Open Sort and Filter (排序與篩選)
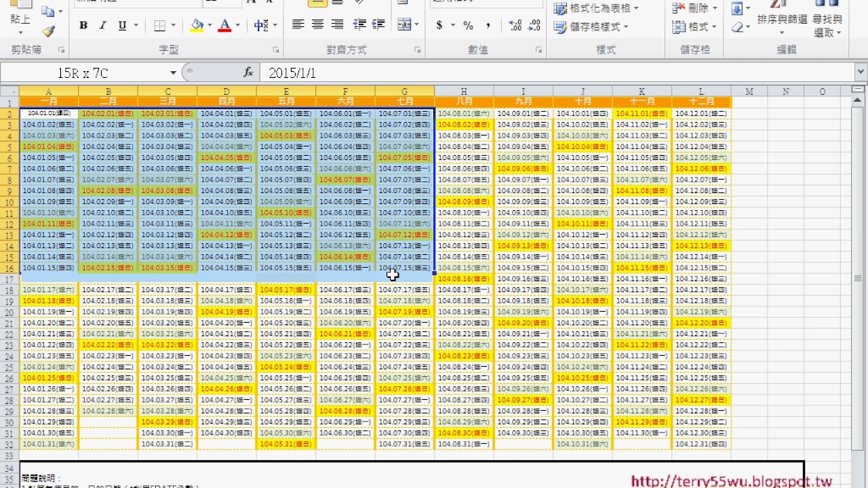The width and height of the screenshot is (868, 488). coord(782,19)
